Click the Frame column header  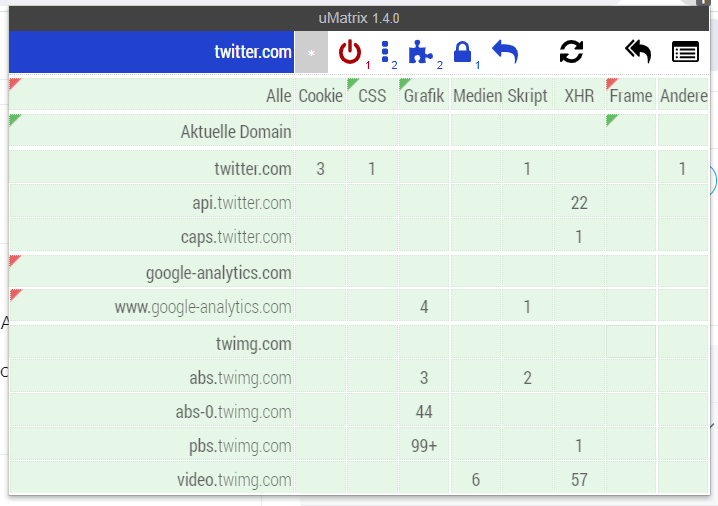tap(631, 95)
